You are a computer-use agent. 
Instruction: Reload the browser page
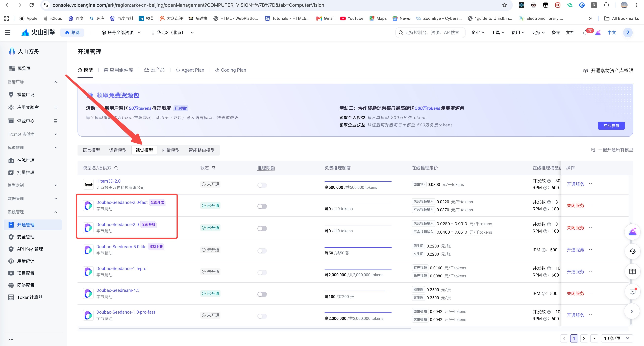pyautogui.click(x=32, y=5)
